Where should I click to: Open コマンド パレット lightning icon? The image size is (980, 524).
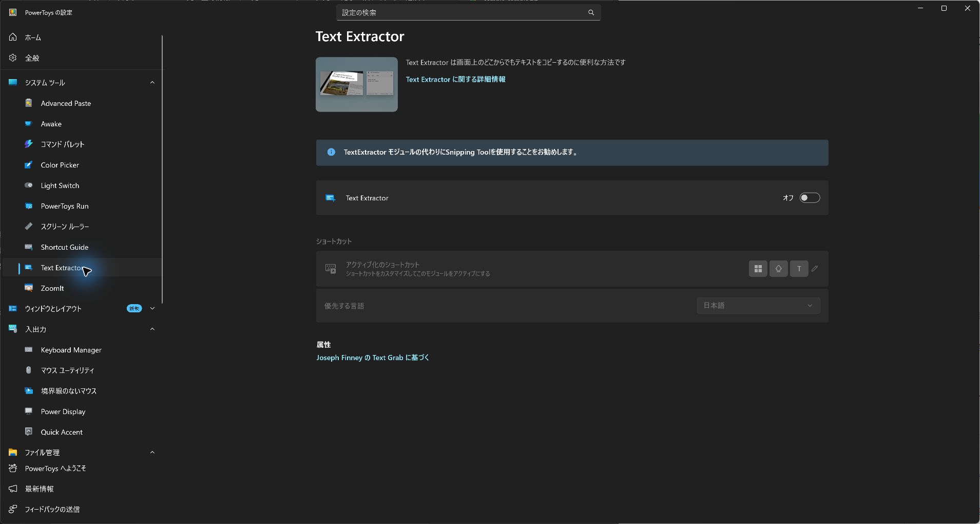click(x=29, y=144)
